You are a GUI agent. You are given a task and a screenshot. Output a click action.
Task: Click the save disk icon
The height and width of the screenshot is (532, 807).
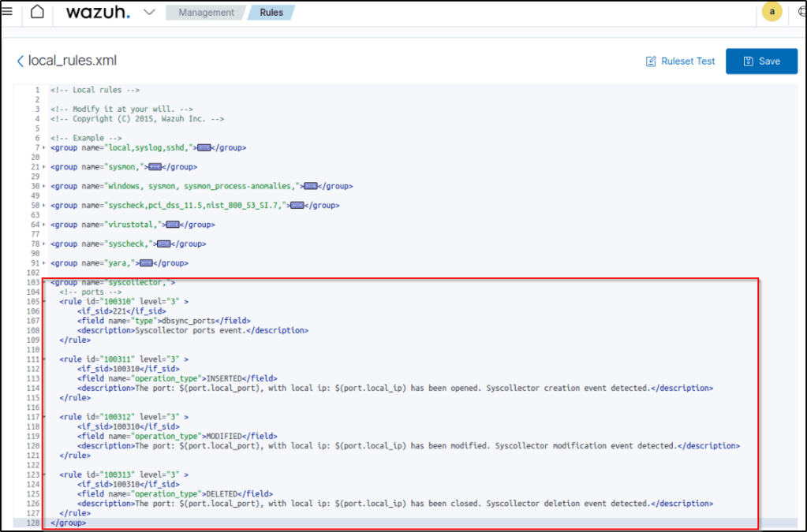coord(748,61)
